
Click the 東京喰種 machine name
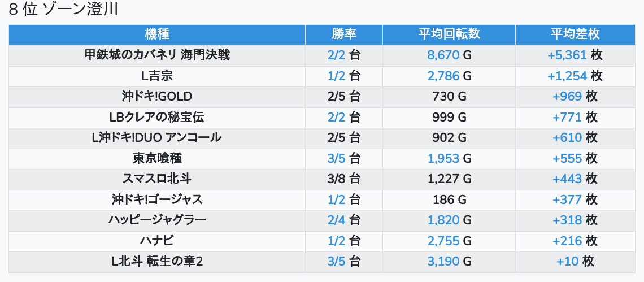(x=157, y=159)
